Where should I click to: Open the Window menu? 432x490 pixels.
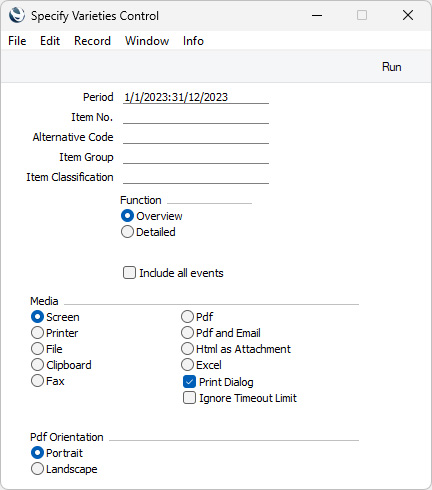[147, 41]
